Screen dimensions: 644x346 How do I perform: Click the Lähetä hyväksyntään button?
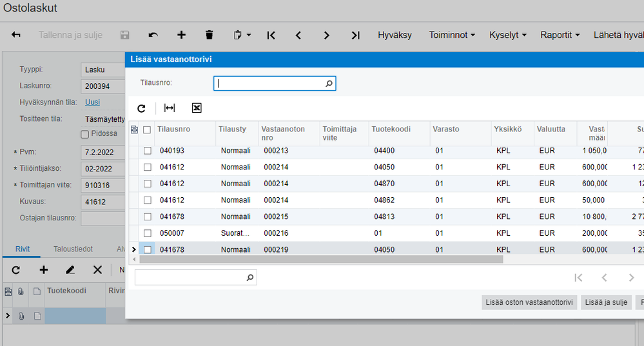(618, 35)
